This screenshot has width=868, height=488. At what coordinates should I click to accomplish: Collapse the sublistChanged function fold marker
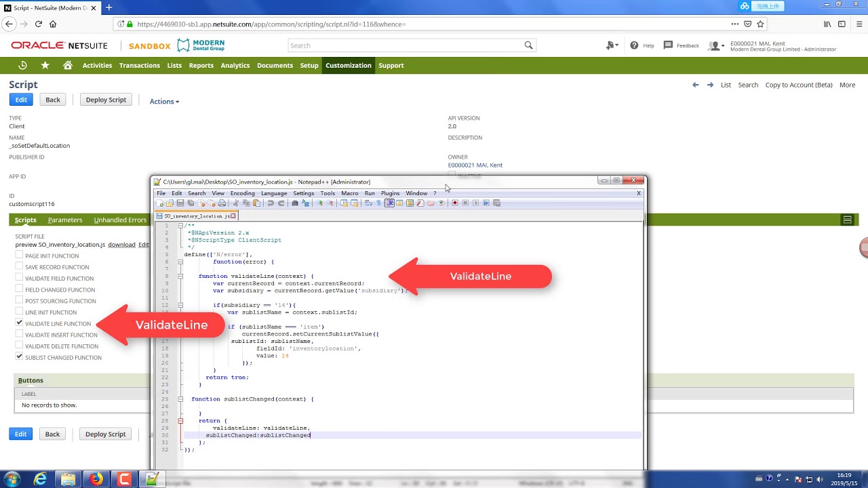pos(181,399)
